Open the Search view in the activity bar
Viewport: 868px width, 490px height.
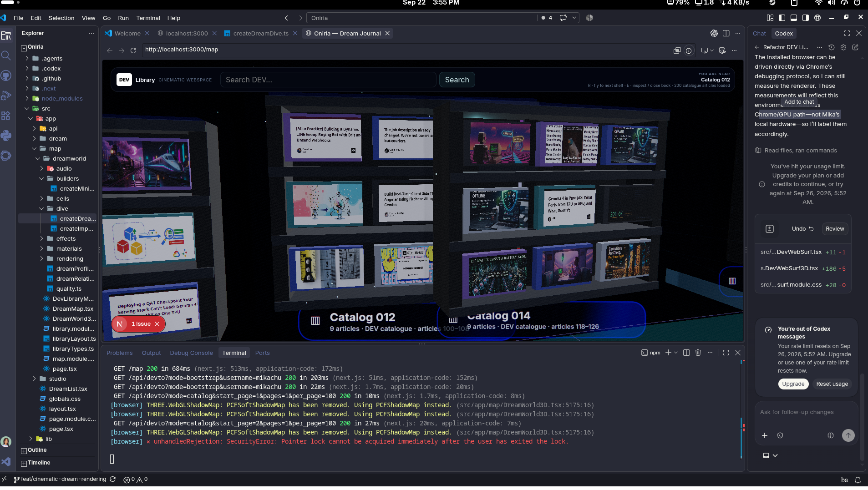6,56
